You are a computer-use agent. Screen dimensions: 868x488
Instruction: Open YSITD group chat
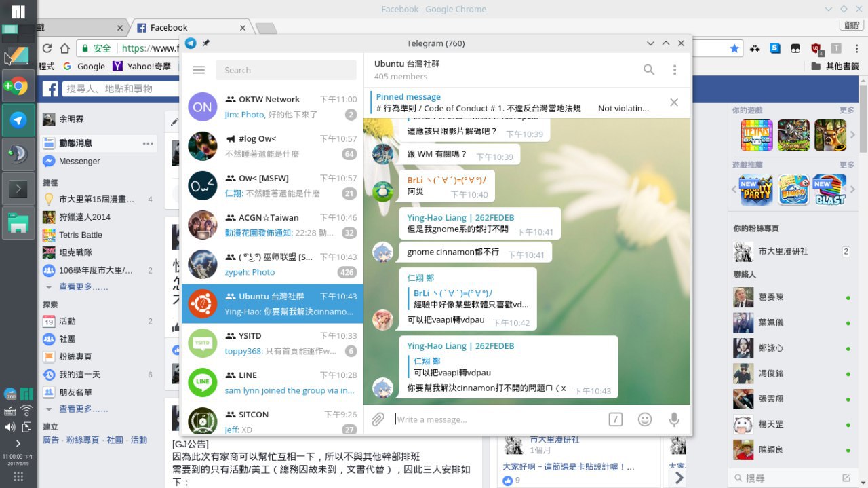click(273, 343)
